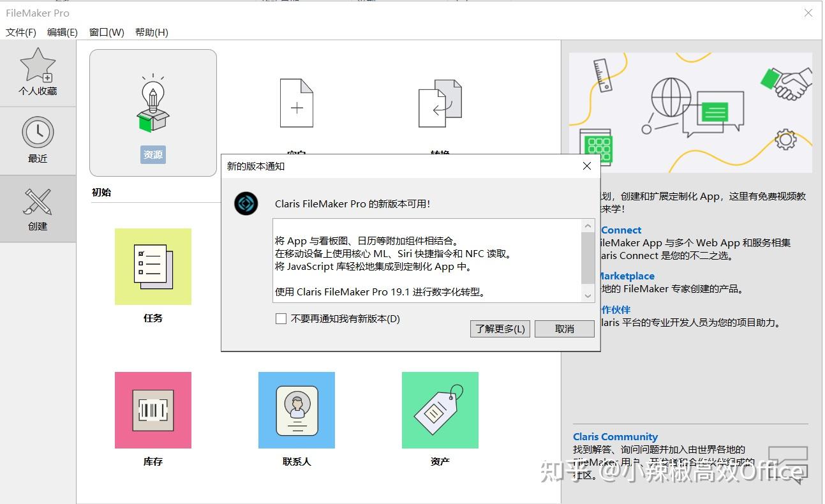Open the 创建 sidebar panel
Image resolution: width=825 pixels, height=504 pixels.
[x=38, y=209]
